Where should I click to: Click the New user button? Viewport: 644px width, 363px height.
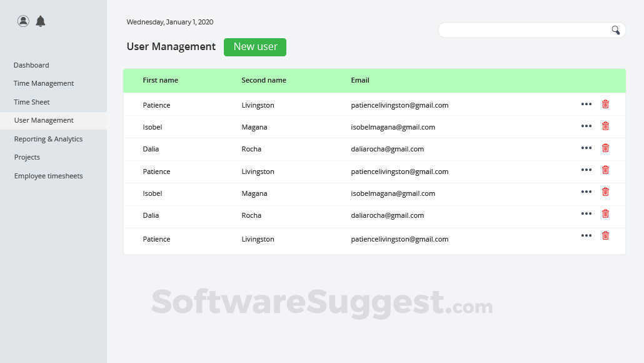pos(255,47)
